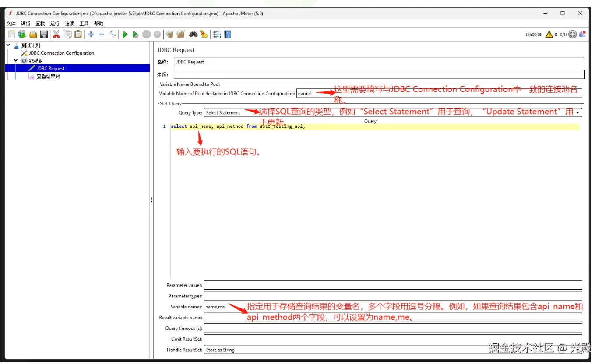Start the test with green play icon

(x=125, y=34)
